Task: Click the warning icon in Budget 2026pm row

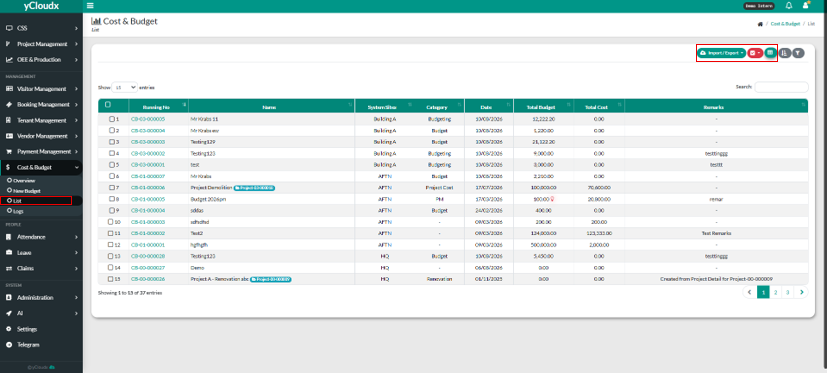Action: [552, 199]
